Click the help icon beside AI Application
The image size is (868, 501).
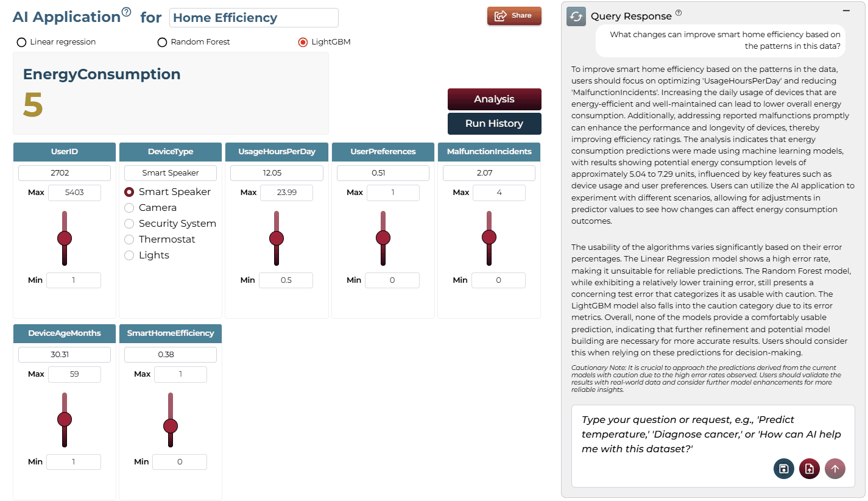(126, 12)
